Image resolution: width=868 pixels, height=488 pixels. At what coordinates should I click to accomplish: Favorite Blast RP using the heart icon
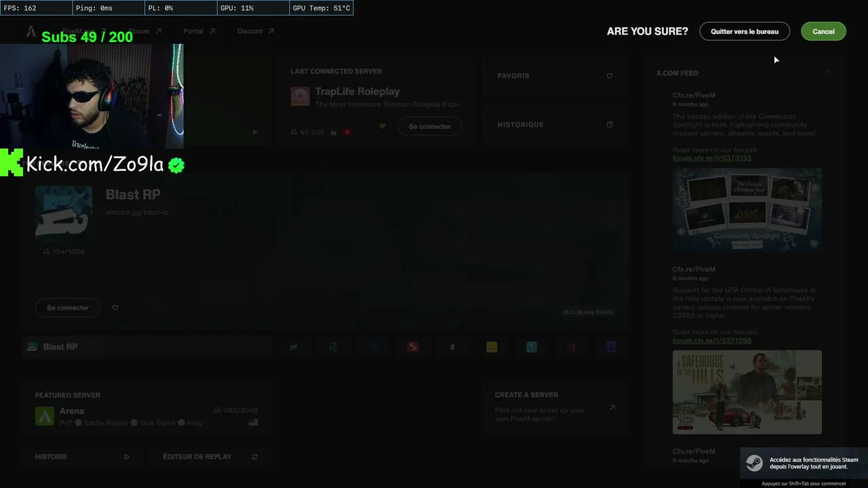pyautogui.click(x=115, y=308)
